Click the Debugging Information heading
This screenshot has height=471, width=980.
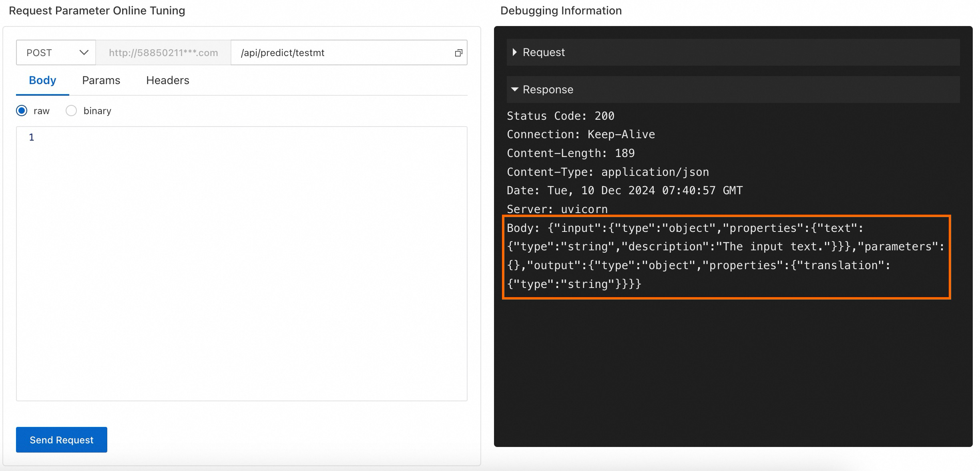(x=560, y=10)
